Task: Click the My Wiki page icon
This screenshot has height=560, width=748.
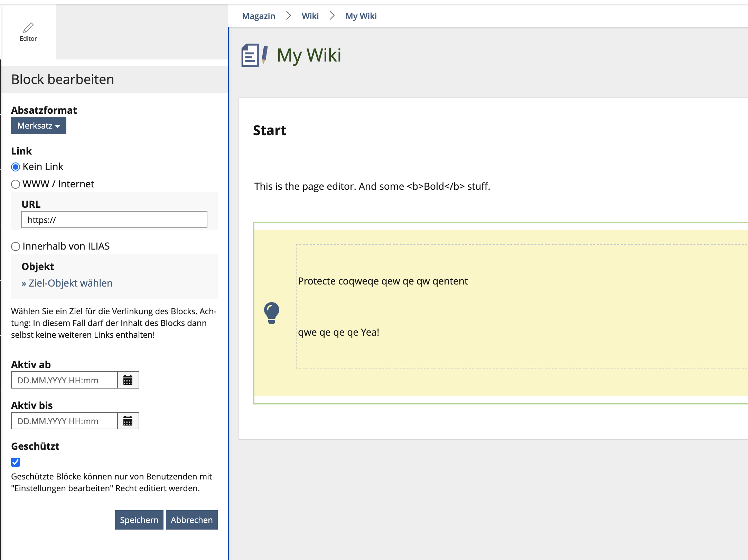Action: click(254, 55)
